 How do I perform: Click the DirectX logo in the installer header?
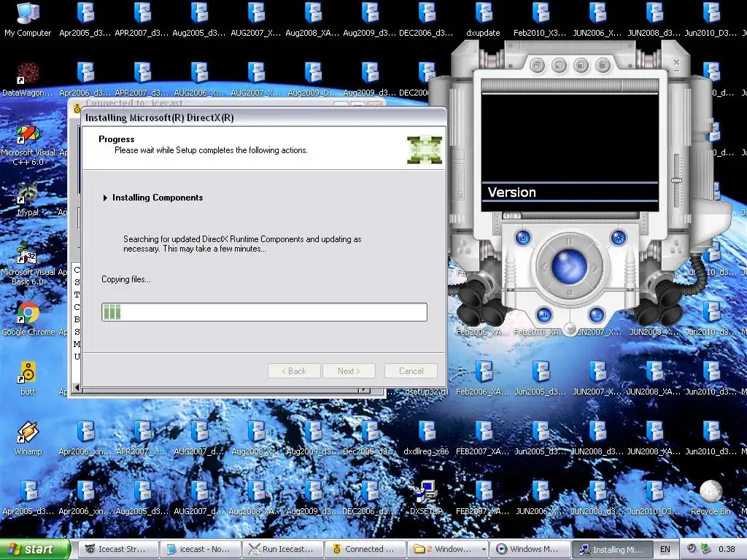point(425,150)
